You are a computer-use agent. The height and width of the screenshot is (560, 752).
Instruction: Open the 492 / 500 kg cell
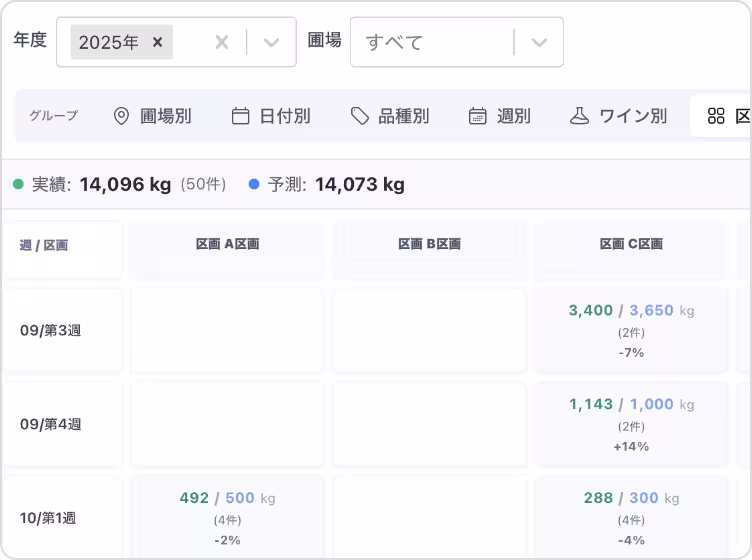click(227, 519)
